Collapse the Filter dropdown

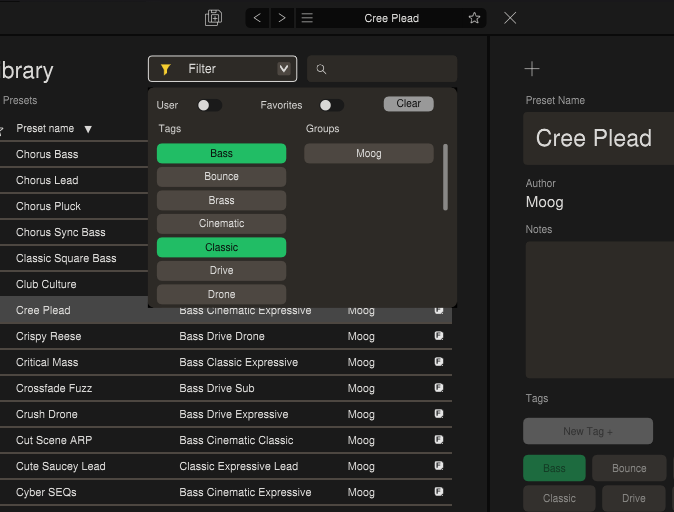click(x=284, y=69)
